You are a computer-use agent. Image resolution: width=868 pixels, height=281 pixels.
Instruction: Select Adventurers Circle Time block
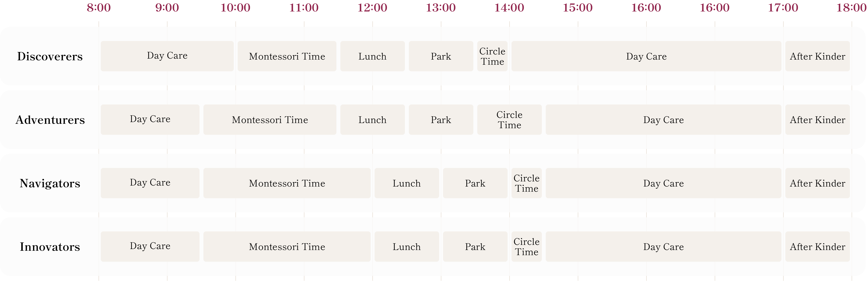tap(510, 120)
